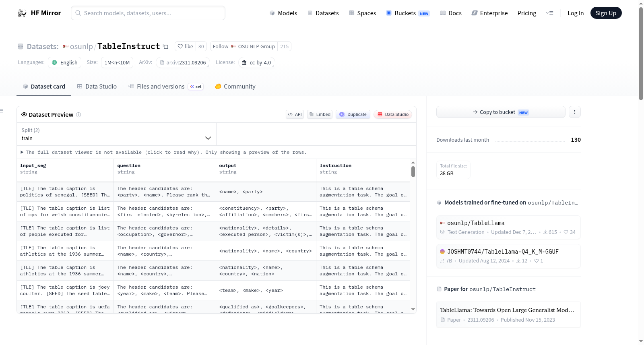Open the Split dropdown showing train

116,134
